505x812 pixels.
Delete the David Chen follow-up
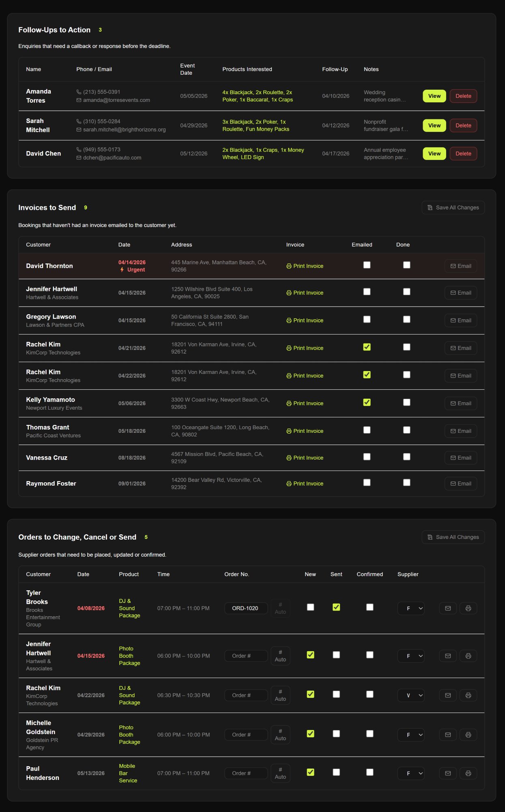click(x=463, y=153)
